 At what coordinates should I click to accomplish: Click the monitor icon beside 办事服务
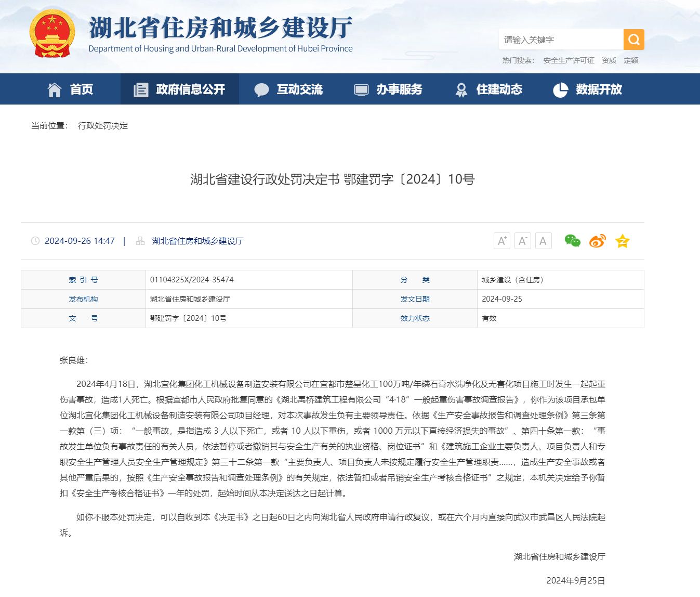click(361, 90)
